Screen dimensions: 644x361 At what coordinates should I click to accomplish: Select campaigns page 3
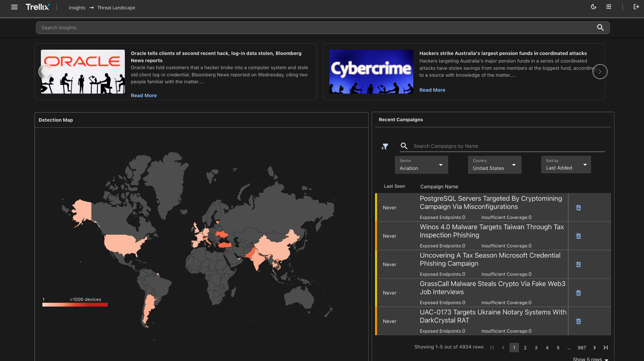pyautogui.click(x=536, y=347)
